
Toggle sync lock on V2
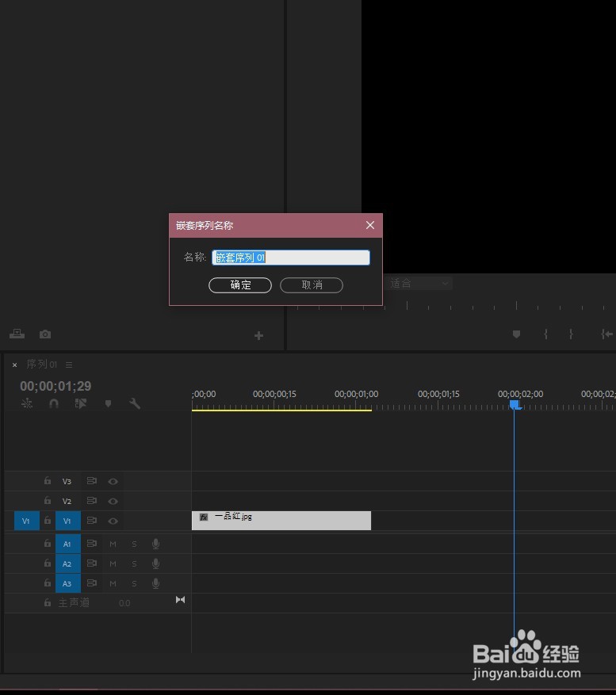92,501
